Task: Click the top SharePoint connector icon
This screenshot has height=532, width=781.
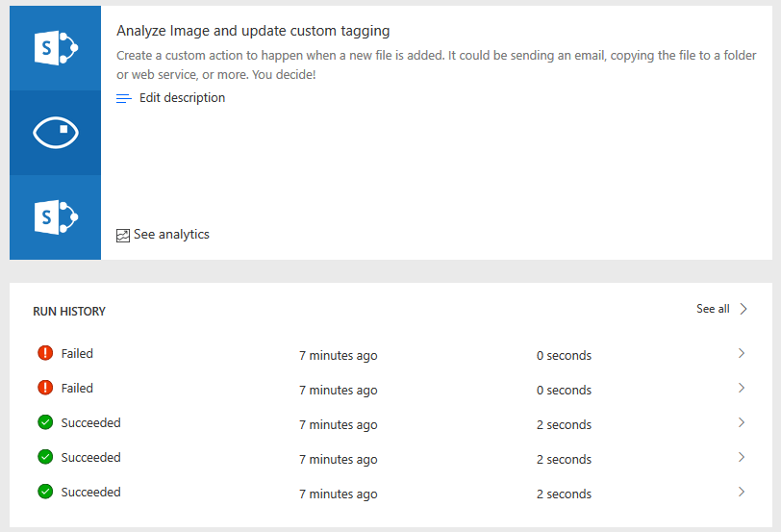Action: (55, 48)
